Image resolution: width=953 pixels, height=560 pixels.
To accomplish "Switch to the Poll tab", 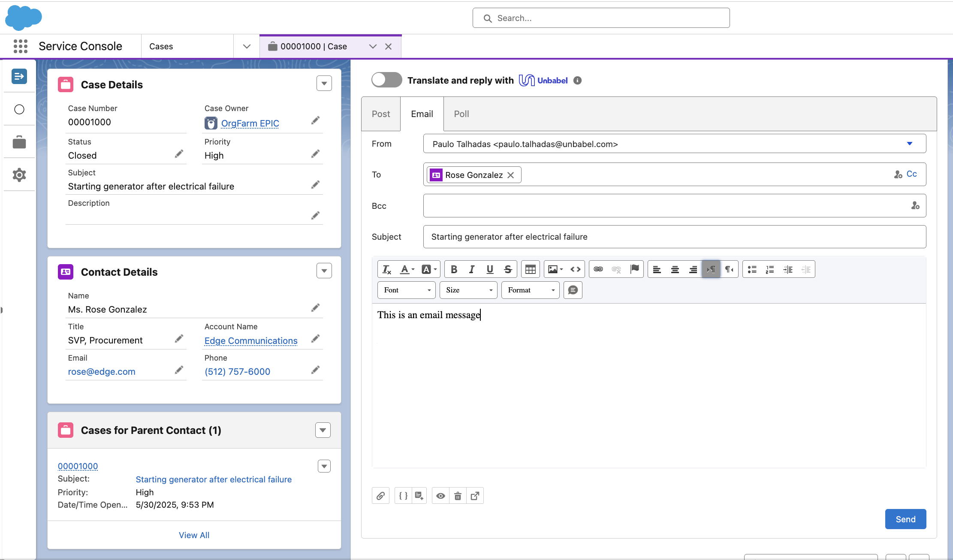I will point(461,114).
